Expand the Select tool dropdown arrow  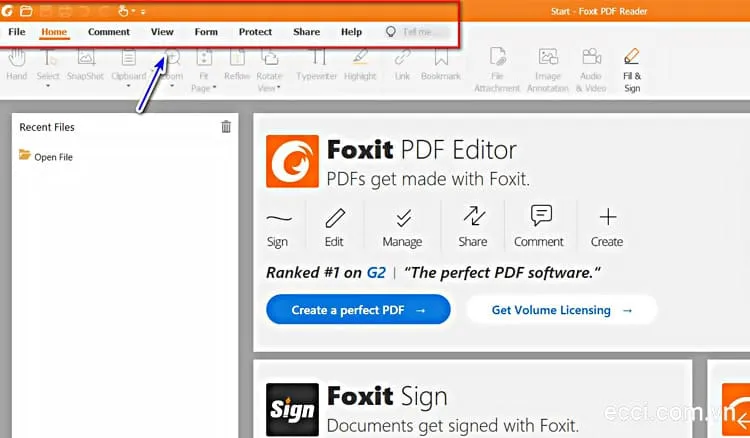(48, 87)
